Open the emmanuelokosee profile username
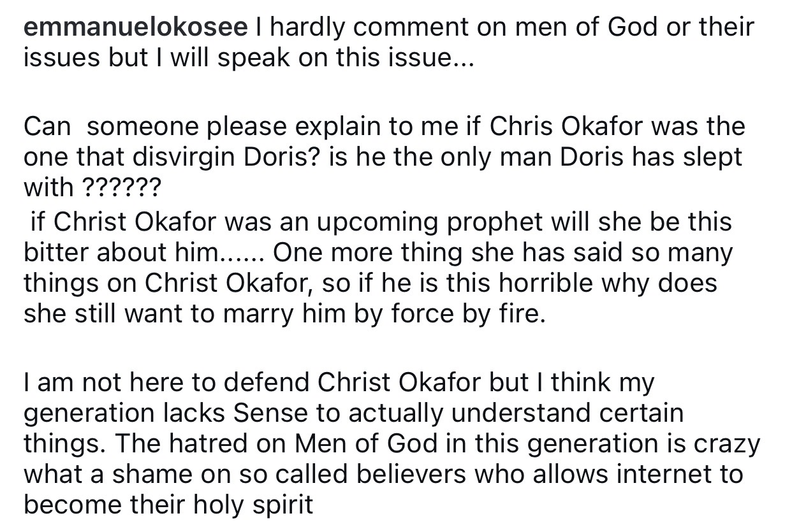This screenshot has width=792, height=532. click(x=135, y=27)
